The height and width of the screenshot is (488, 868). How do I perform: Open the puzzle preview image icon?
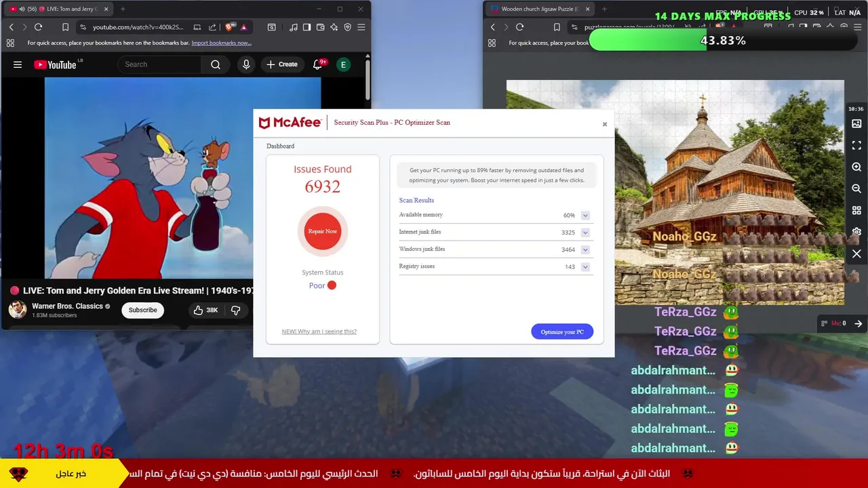click(856, 123)
